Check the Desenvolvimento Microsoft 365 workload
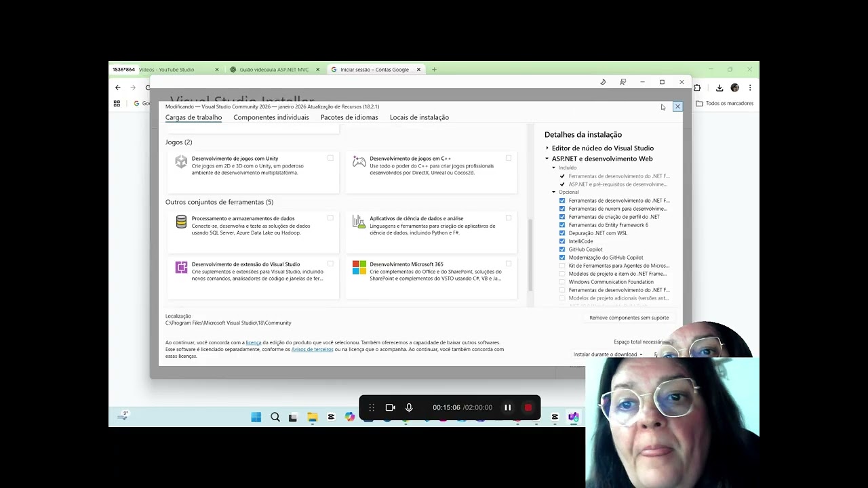The height and width of the screenshot is (488, 868). 509,264
